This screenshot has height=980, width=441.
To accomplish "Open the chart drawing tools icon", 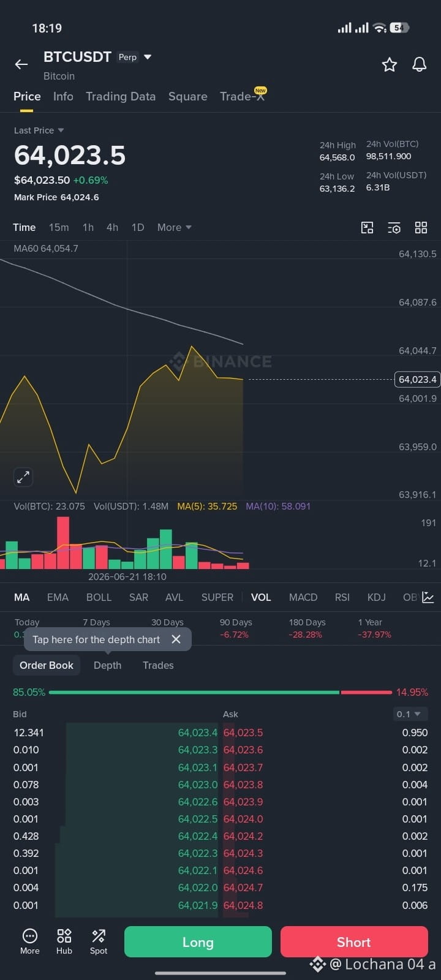I will point(367,228).
